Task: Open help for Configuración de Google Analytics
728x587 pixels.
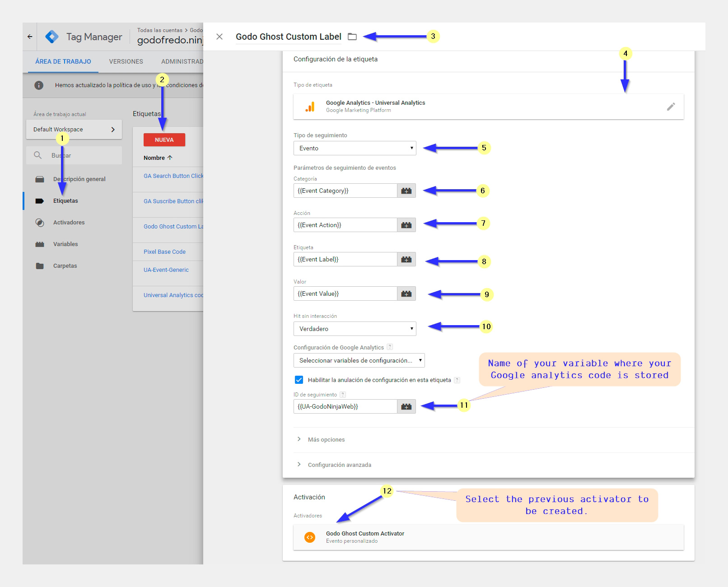Action: pos(390,347)
